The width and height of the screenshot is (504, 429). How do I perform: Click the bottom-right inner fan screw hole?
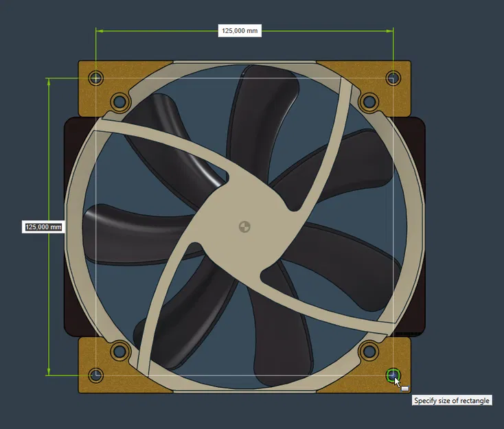[369, 351]
